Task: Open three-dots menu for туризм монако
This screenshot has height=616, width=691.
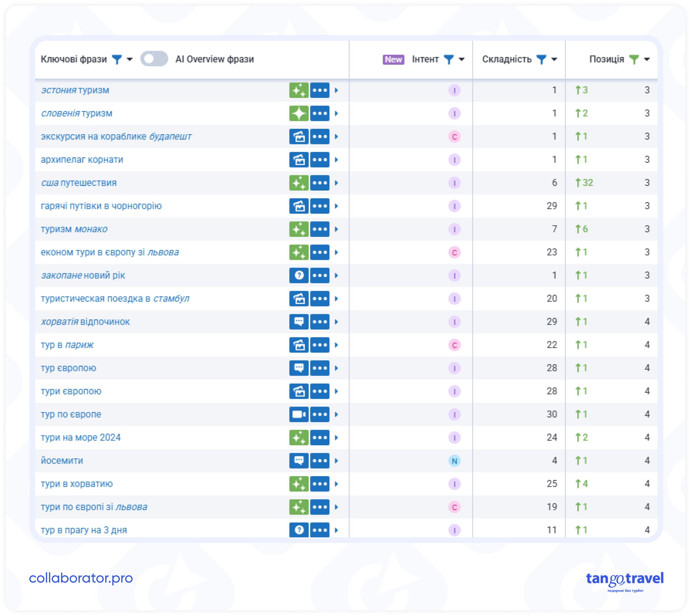Action: coord(320,229)
